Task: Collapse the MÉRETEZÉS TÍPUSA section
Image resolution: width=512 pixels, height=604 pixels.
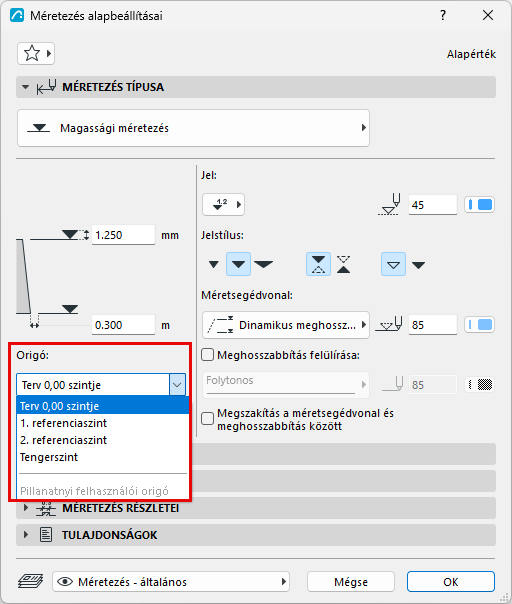Action: pyautogui.click(x=25, y=87)
